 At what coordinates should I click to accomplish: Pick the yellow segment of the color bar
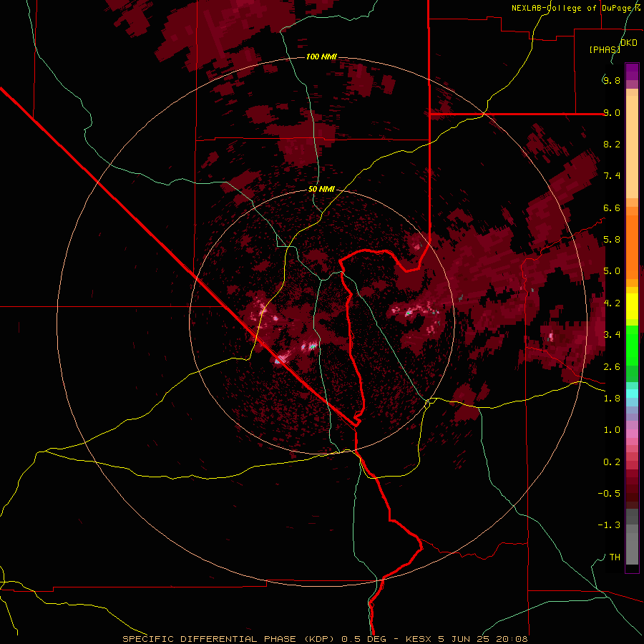pos(632,306)
